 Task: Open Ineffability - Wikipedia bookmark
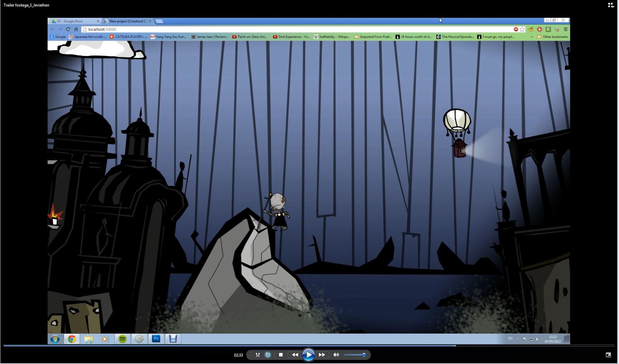click(x=332, y=37)
